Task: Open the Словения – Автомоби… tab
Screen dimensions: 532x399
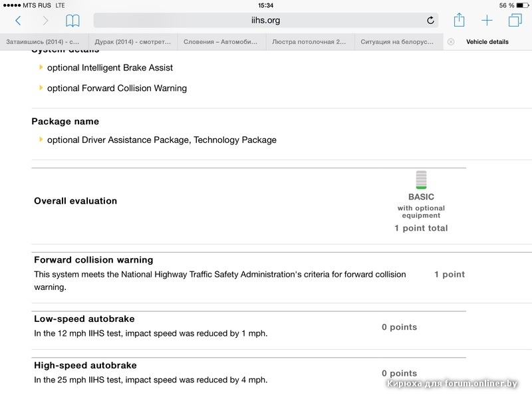Action: coord(221,42)
